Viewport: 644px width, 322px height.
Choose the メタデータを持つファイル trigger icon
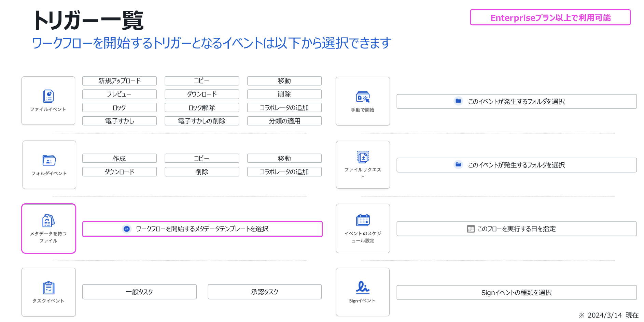point(48,221)
